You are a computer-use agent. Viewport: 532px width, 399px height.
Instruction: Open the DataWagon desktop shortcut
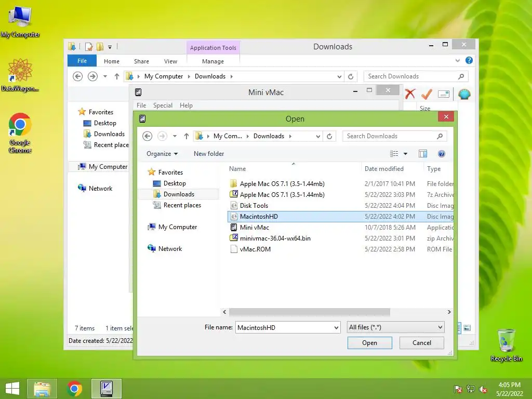(x=20, y=75)
